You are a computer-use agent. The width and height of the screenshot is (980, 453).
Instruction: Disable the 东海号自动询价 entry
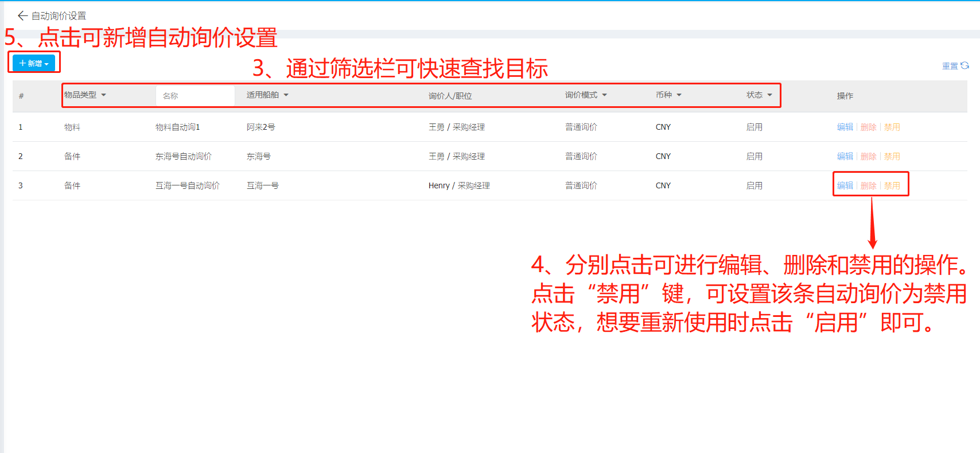[x=892, y=156]
